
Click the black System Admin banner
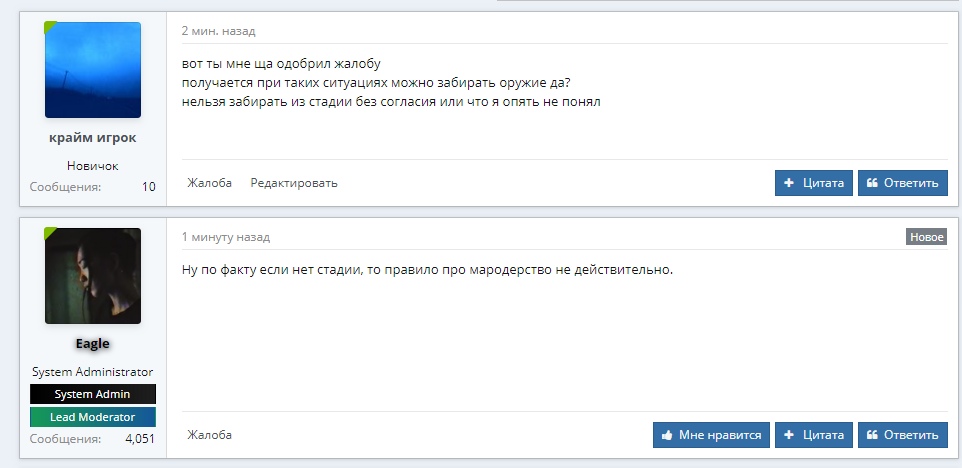click(93, 394)
